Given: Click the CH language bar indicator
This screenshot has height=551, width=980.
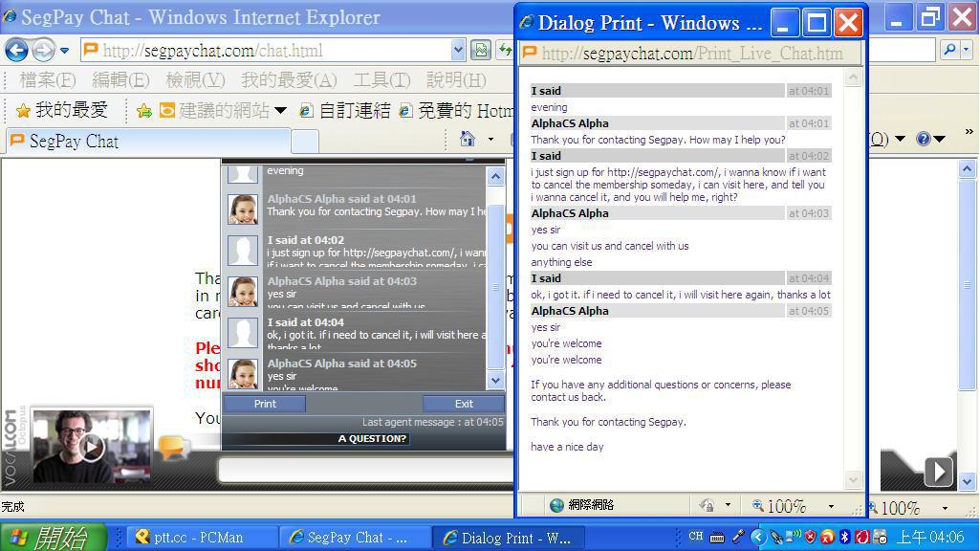Looking at the screenshot, I should click(696, 536).
